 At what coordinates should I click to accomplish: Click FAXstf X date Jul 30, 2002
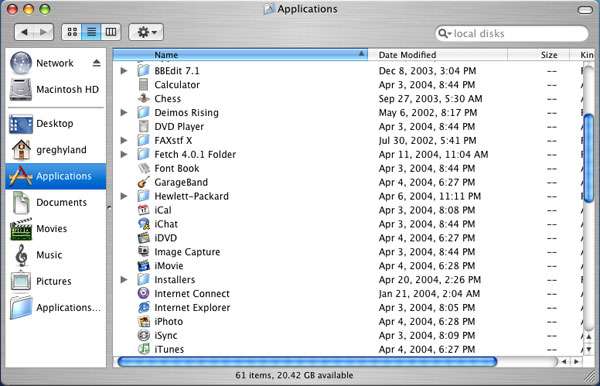(x=427, y=141)
